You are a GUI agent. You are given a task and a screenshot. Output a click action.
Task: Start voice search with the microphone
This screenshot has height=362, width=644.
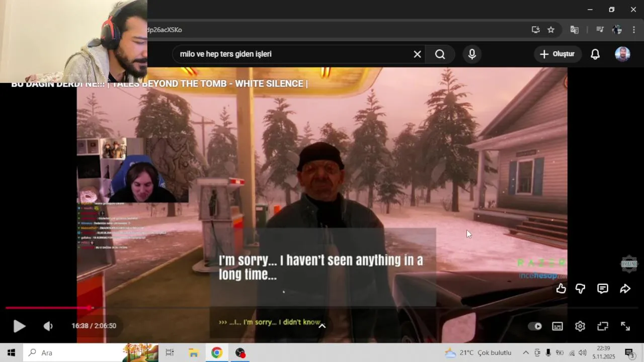(472, 54)
